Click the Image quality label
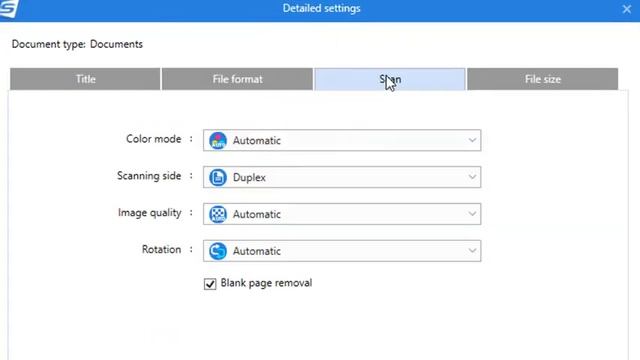The width and height of the screenshot is (640, 360). 149,213
